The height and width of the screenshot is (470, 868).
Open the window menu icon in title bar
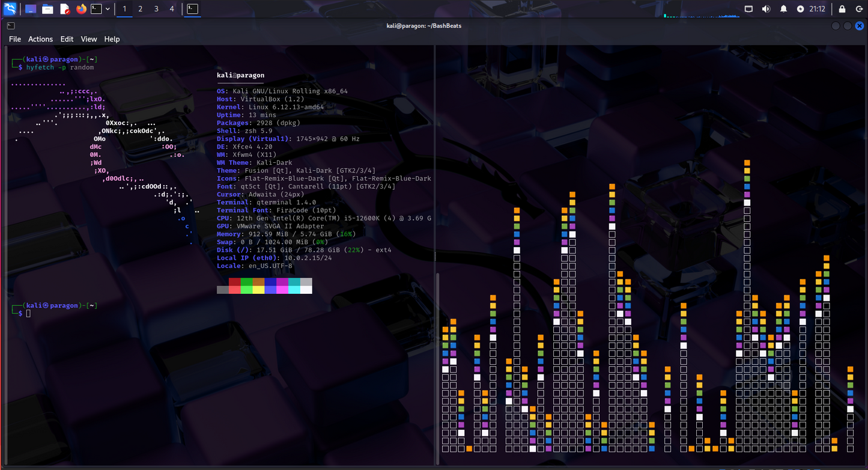(x=11, y=26)
